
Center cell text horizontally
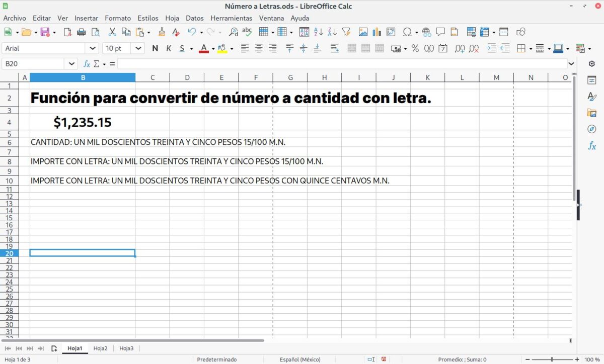[259, 48]
